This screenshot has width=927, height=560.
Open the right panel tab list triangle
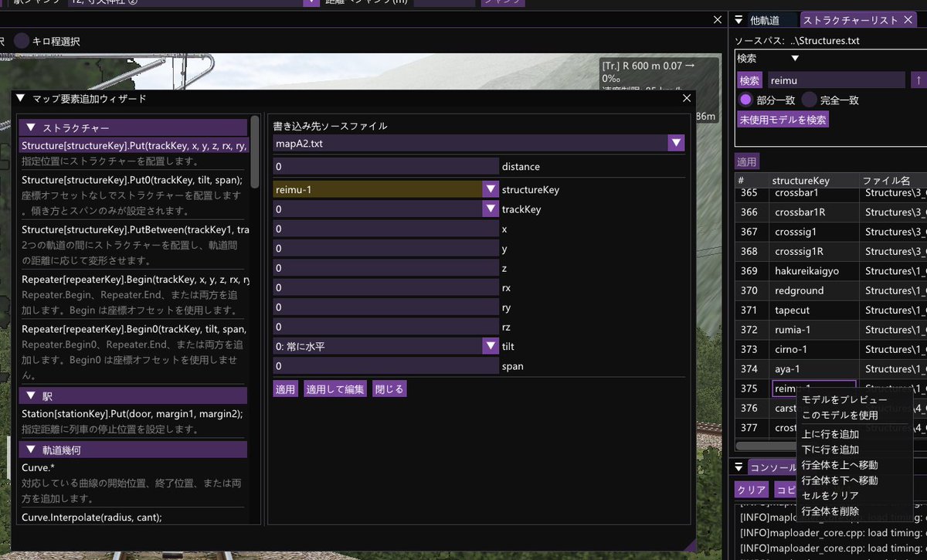pos(739,20)
